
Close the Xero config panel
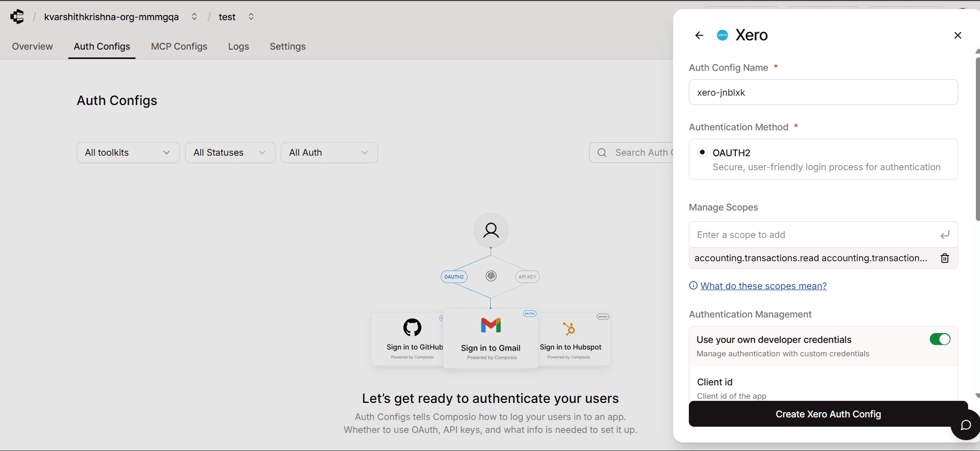click(x=958, y=35)
